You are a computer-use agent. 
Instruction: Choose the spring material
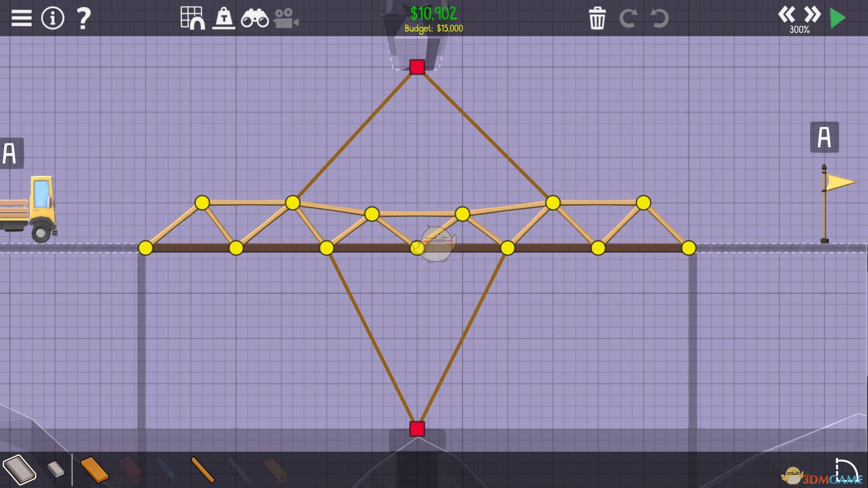(x=275, y=469)
